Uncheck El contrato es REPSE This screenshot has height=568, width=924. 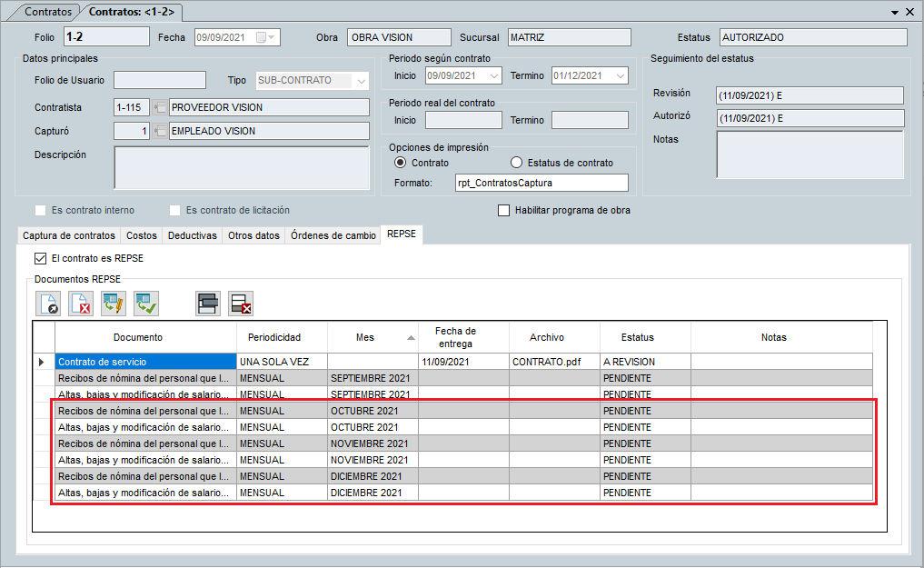click(39, 257)
